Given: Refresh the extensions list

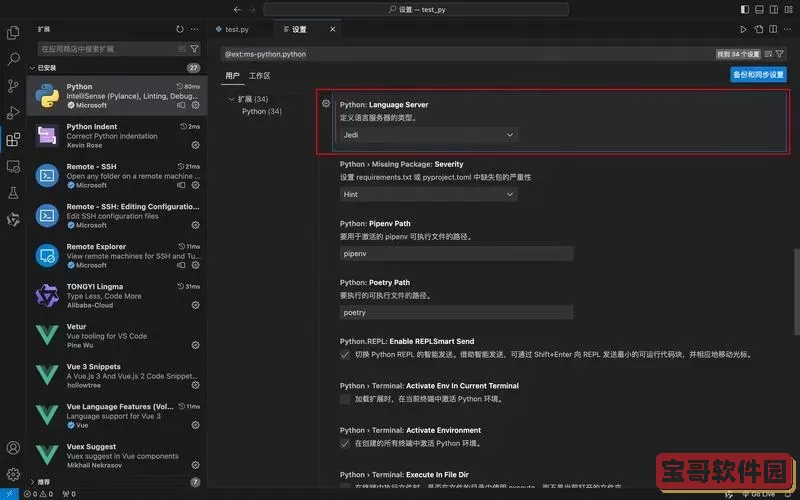Looking at the screenshot, I should coord(180,29).
